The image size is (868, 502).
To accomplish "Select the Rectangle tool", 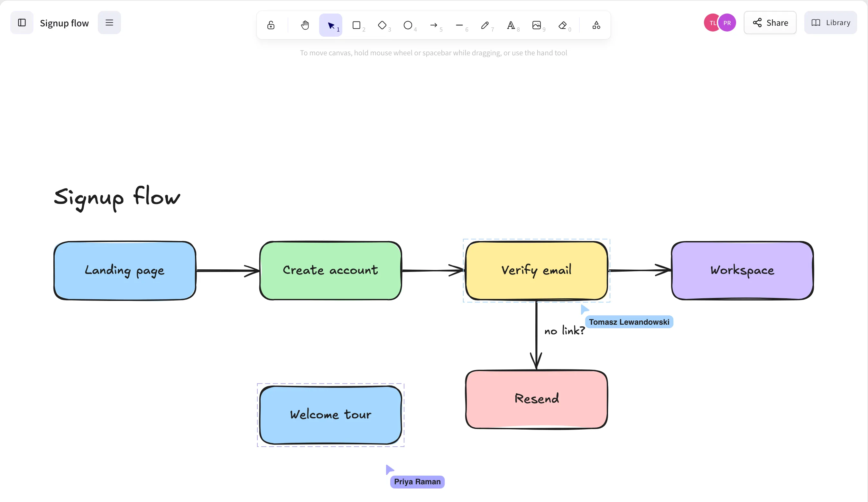I will 356,25.
